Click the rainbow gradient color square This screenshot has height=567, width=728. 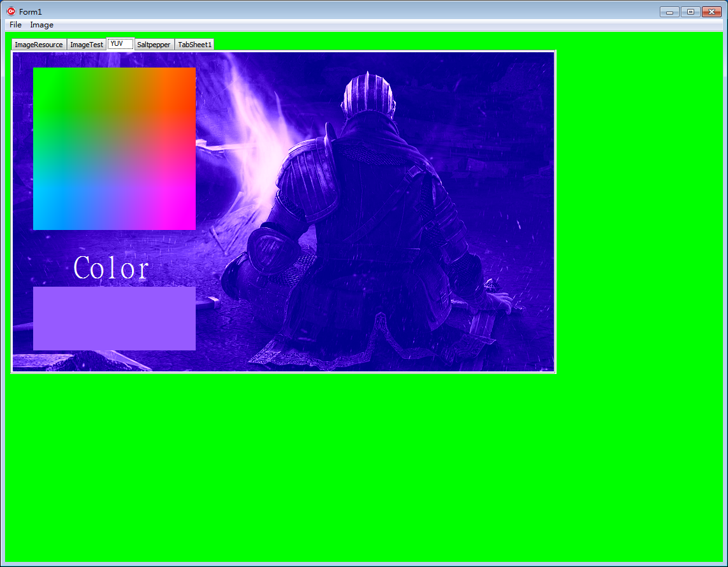pos(114,148)
